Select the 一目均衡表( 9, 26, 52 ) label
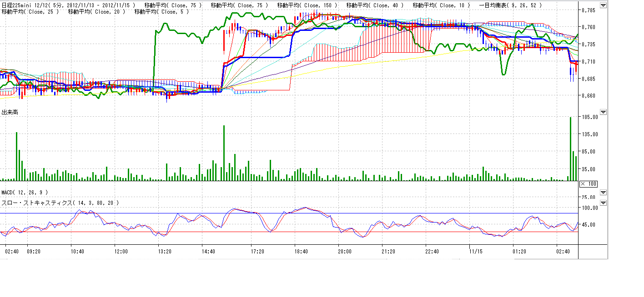 (510, 5)
